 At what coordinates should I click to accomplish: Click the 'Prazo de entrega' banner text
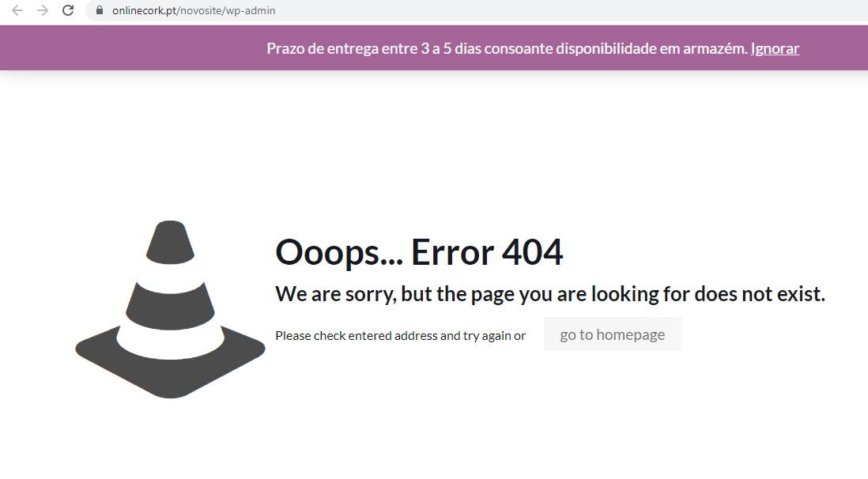507,49
